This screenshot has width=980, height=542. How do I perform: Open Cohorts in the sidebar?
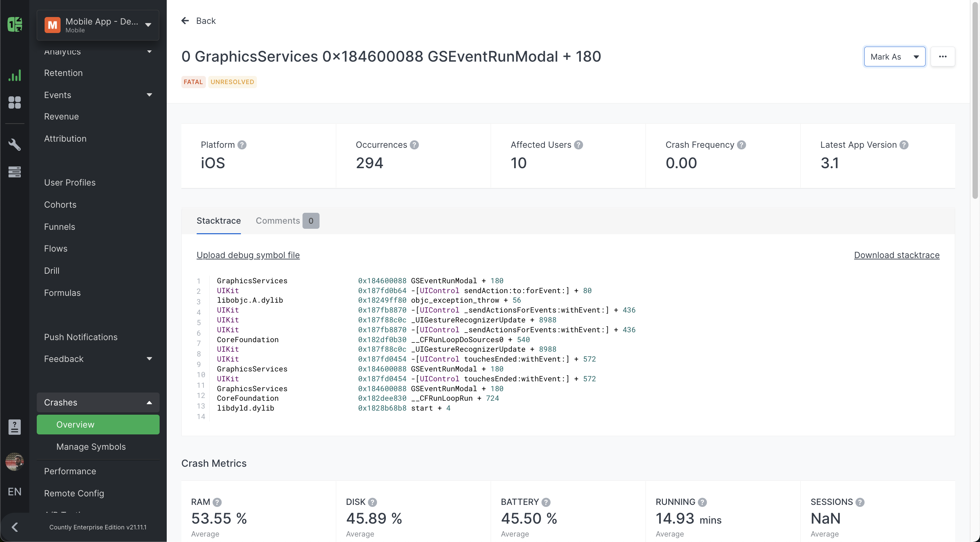coord(60,204)
